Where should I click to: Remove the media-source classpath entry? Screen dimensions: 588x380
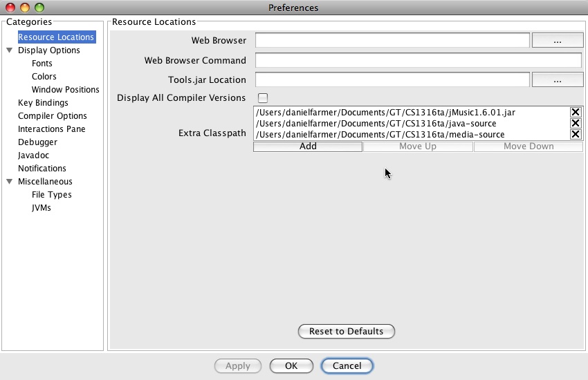[575, 135]
